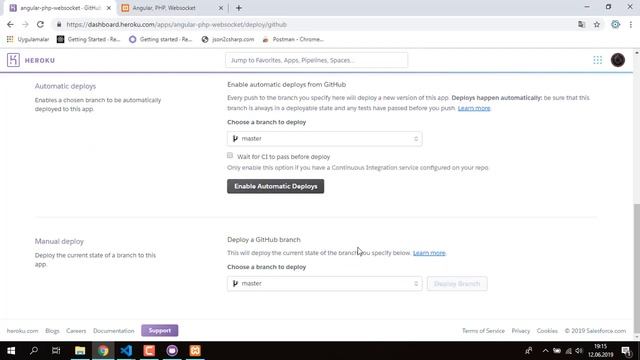This screenshot has height=360, width=640.
Task: Check Wait for CI to pass before deploy
Action: [230, 156]
